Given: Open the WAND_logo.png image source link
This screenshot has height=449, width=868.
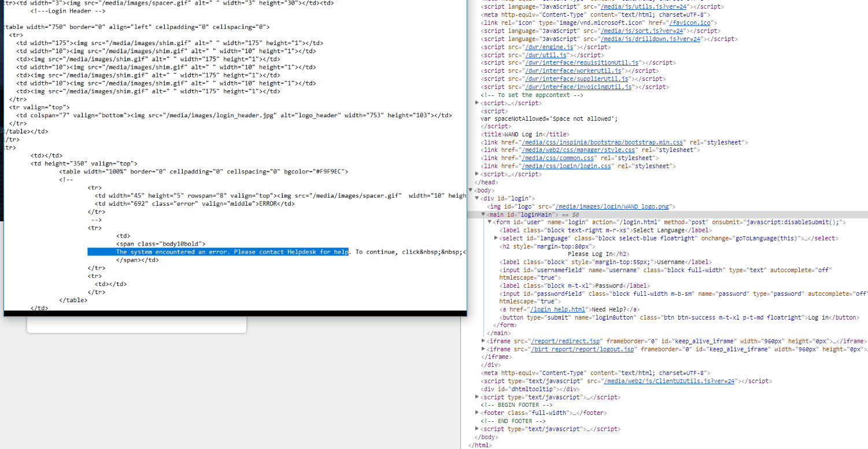Looking at the screenshot, I should pyautogui.click(x=612, y=206).
